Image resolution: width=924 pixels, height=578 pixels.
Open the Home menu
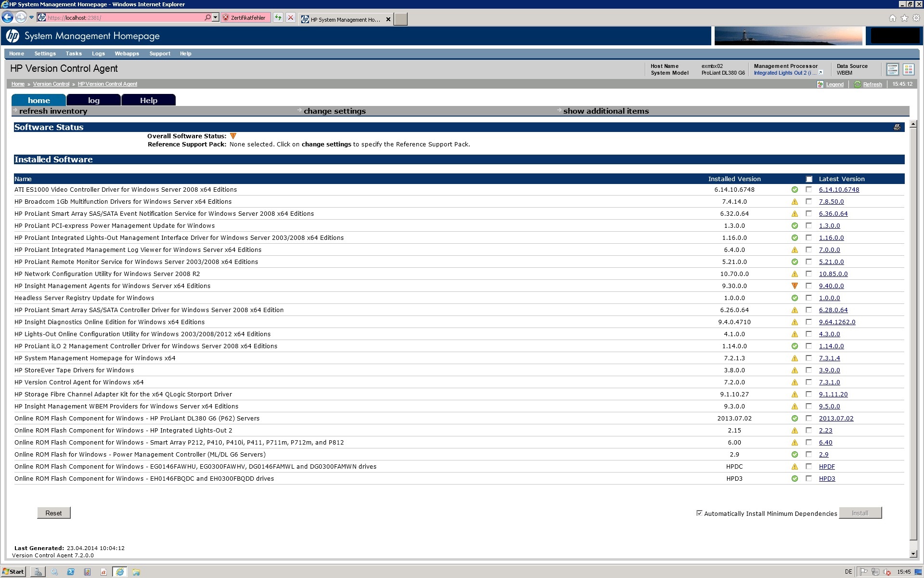16,53
